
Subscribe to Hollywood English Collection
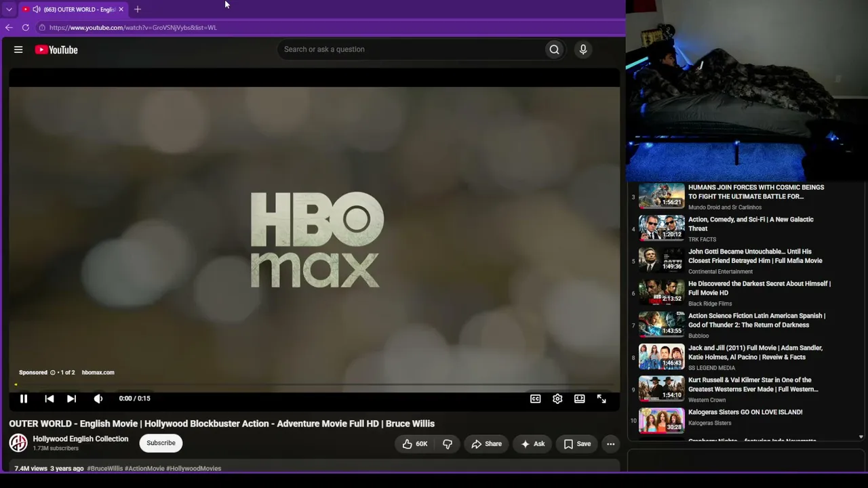pos(161,443)
